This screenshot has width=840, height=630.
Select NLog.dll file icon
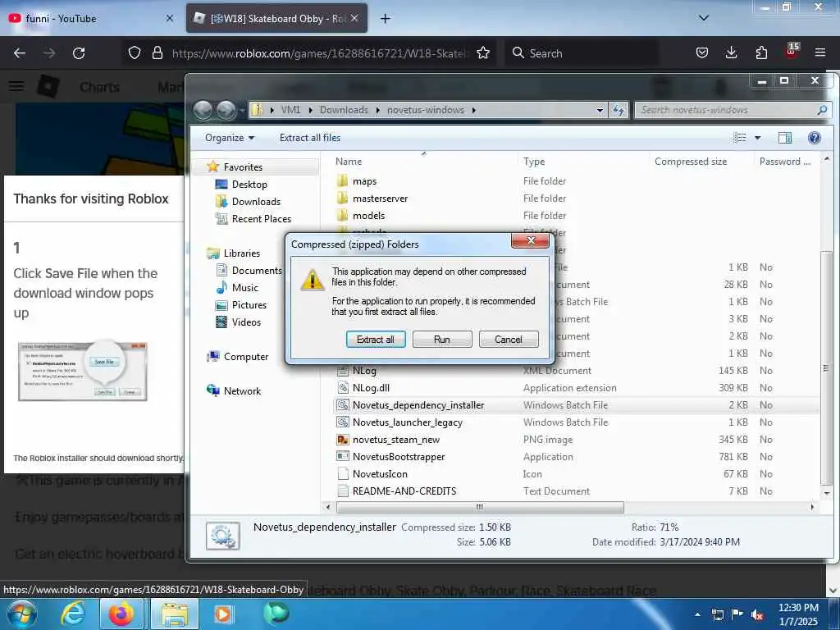[343, 388]
